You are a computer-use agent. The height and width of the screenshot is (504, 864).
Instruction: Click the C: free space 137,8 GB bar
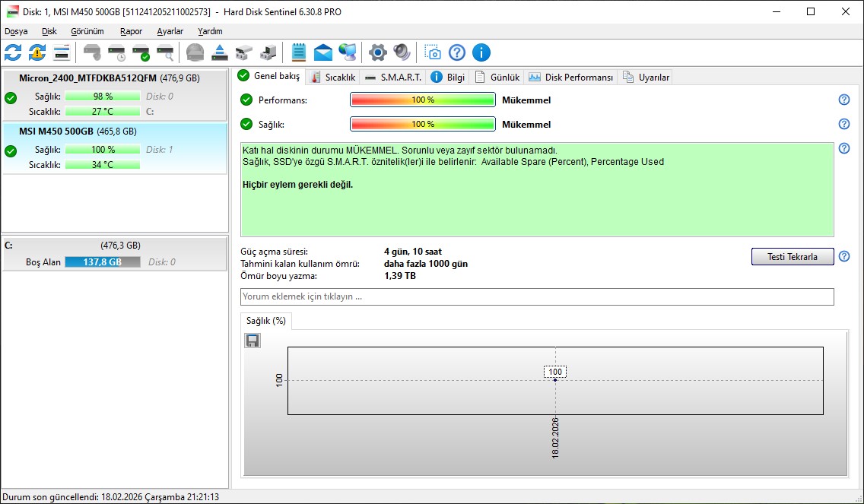[x=103, y=262]
